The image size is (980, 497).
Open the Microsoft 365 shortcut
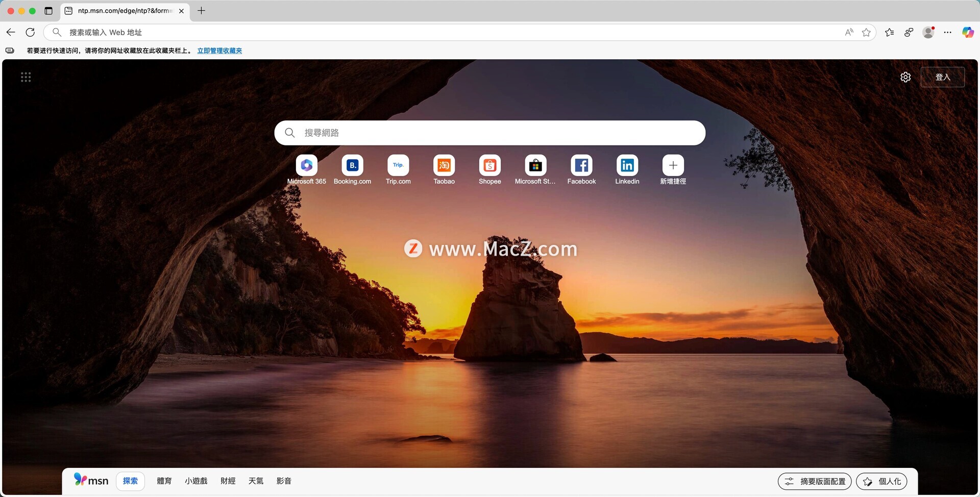(306, 166)
